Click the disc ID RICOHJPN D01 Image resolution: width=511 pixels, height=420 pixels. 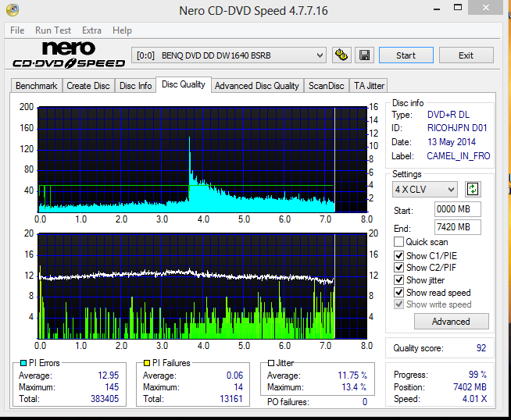[457, 128]
